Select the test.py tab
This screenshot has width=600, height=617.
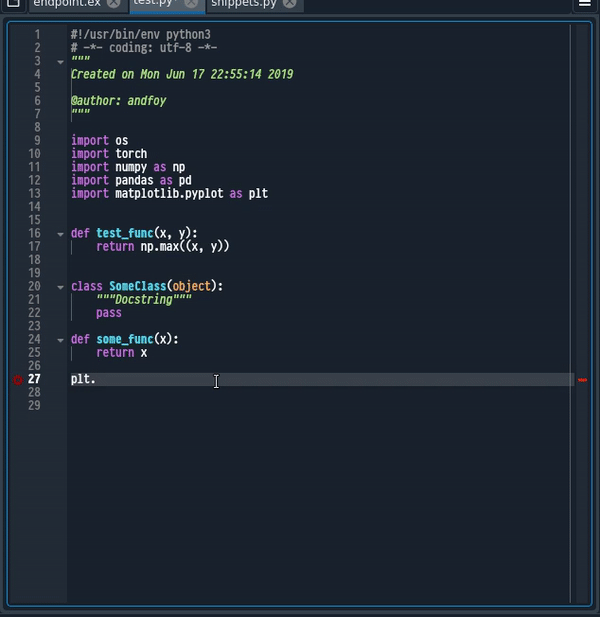(155, 4)
